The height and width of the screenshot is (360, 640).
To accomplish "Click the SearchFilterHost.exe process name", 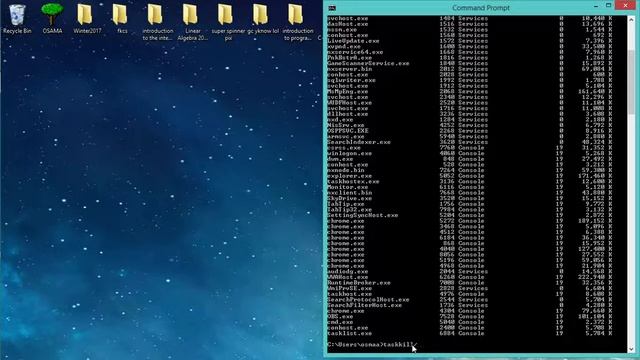I will click(x=364, y=305).
